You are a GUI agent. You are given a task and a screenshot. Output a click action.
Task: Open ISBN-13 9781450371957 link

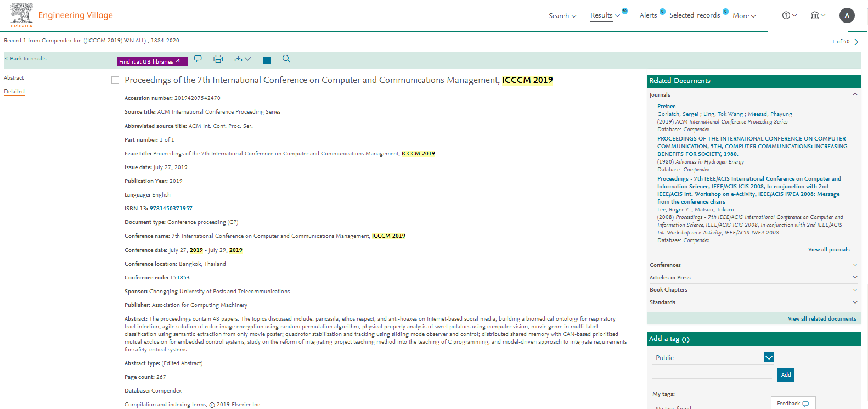pyautogui.click(x=171, y=209)
